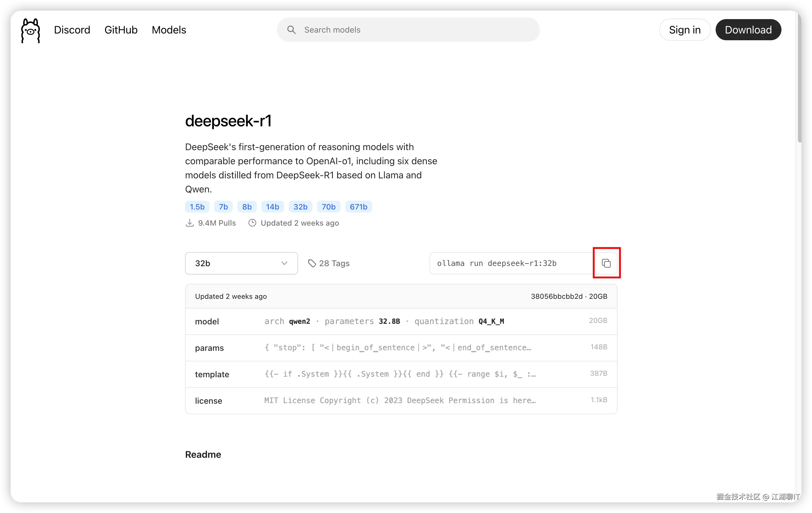Click the Ollama llama logo
Image resolution: width=812 pixels, height=513 pixels.
tap(30, 30)
